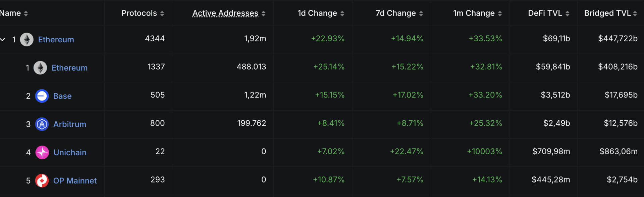Viewport: 644px width, 197px height.
Task: Select the +22.47% 7d change value
Action: tap(407, 152)
